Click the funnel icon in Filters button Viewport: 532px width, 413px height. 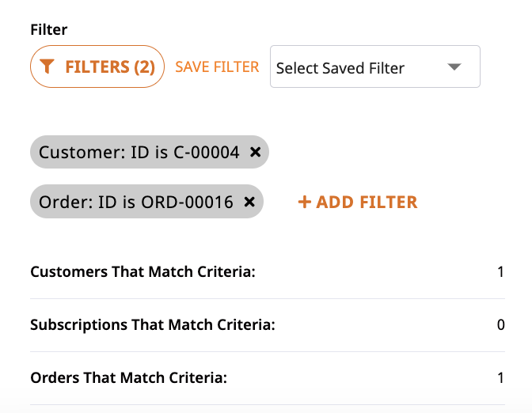[x=47, y=66]
